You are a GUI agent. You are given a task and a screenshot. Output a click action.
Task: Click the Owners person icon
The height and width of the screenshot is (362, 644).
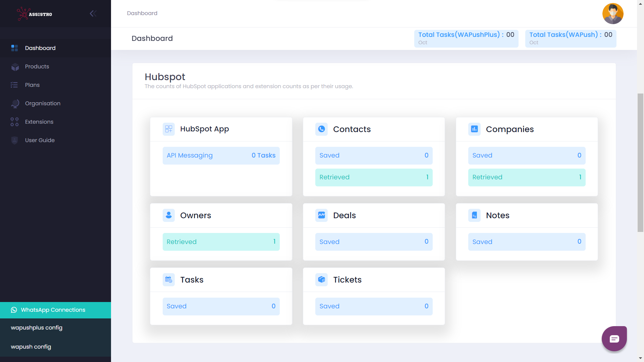[169, 215]
